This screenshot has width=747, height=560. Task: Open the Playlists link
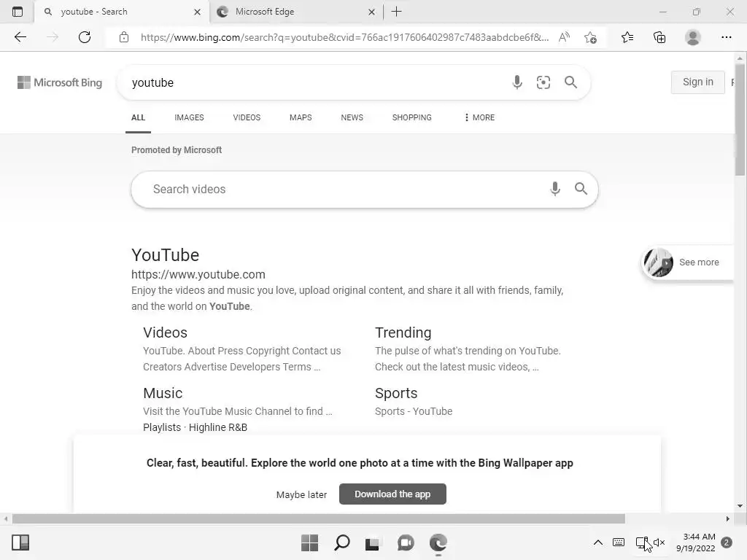pos(162,427)
